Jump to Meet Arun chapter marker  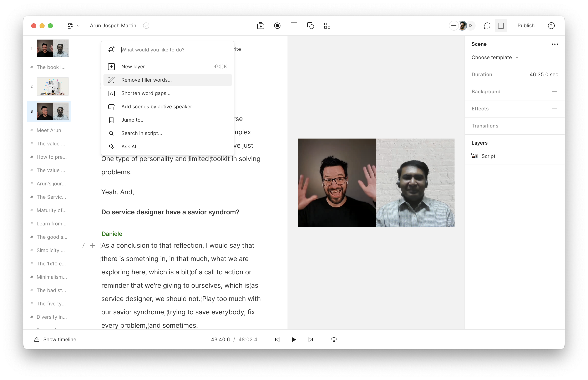pyautogui.click(x=49, y=130)
